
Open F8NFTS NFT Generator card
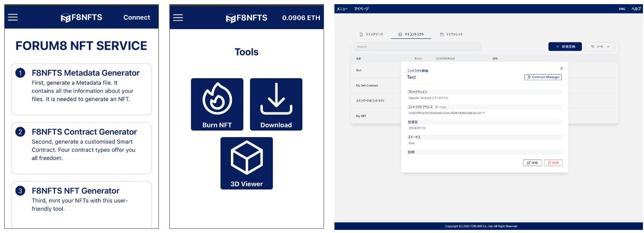point(81,204)
